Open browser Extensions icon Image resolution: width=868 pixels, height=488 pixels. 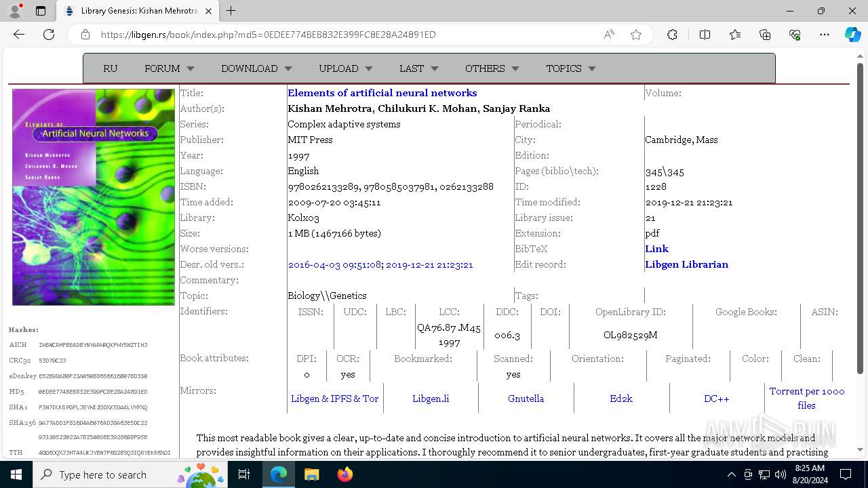(672, 35)
